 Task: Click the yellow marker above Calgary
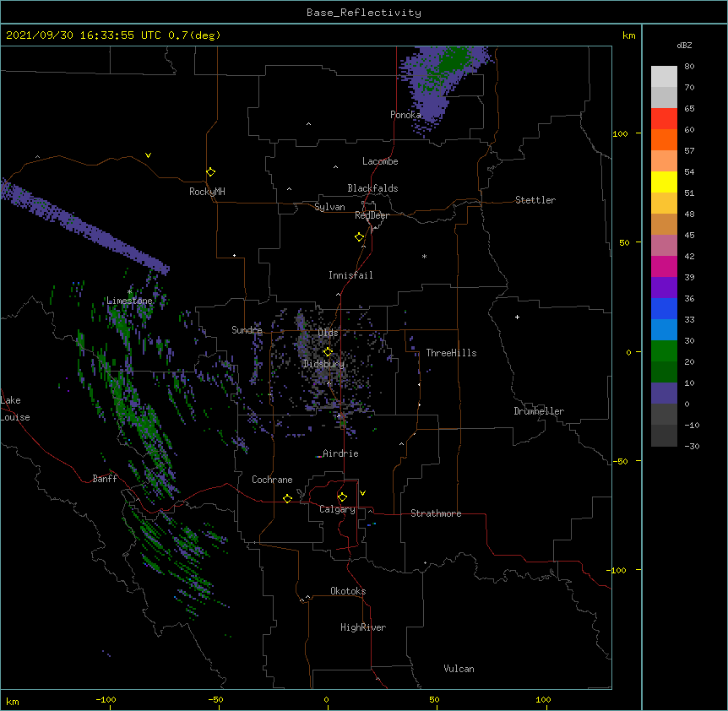[x=342, y=497]
